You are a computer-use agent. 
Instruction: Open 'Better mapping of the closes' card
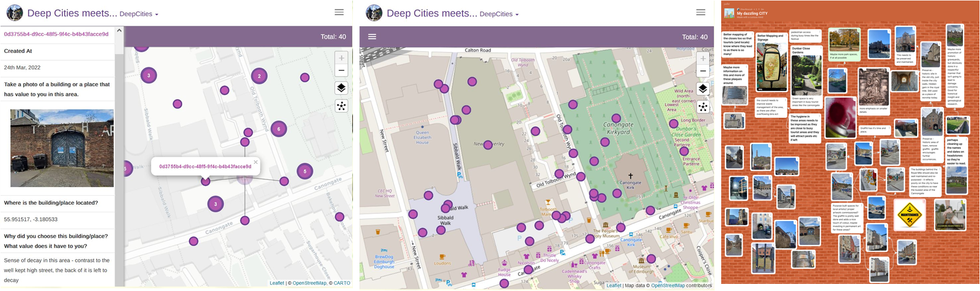pyautogui.click(x=737, y=44)
